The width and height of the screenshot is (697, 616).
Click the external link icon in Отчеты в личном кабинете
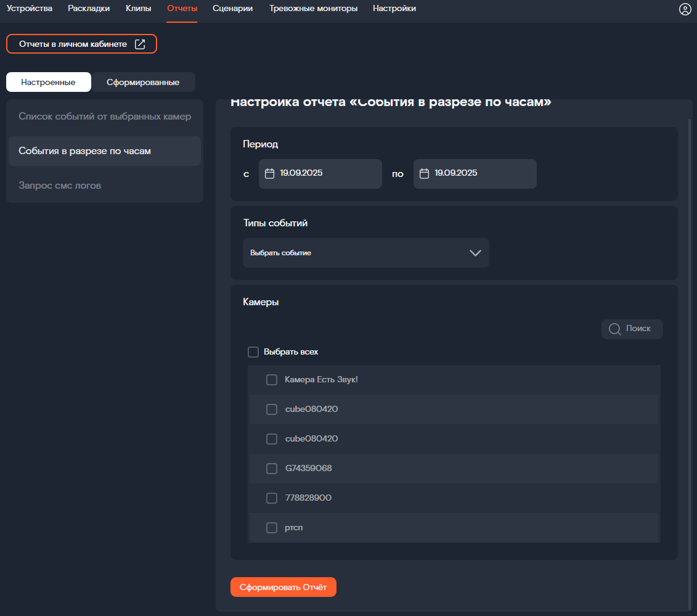140,44
